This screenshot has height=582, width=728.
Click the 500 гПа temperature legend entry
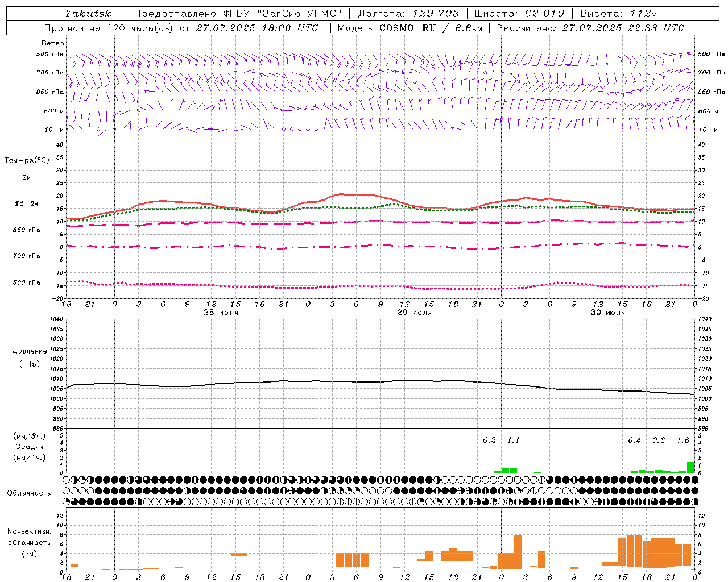coord(26,282)
